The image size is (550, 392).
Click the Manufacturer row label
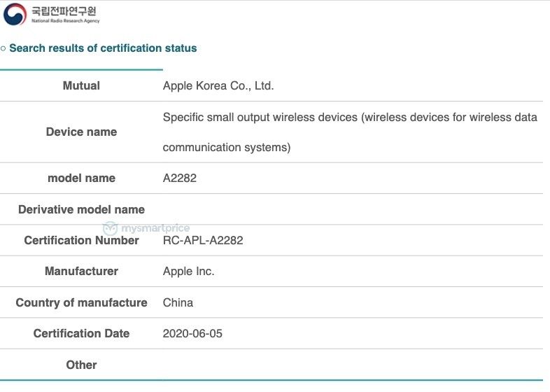click(81, 272)
